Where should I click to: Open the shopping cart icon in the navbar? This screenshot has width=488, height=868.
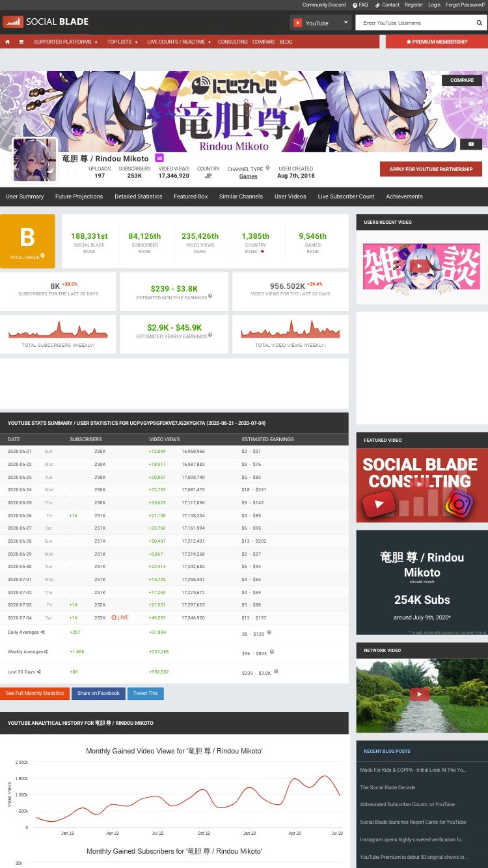(x=21, y=42)
